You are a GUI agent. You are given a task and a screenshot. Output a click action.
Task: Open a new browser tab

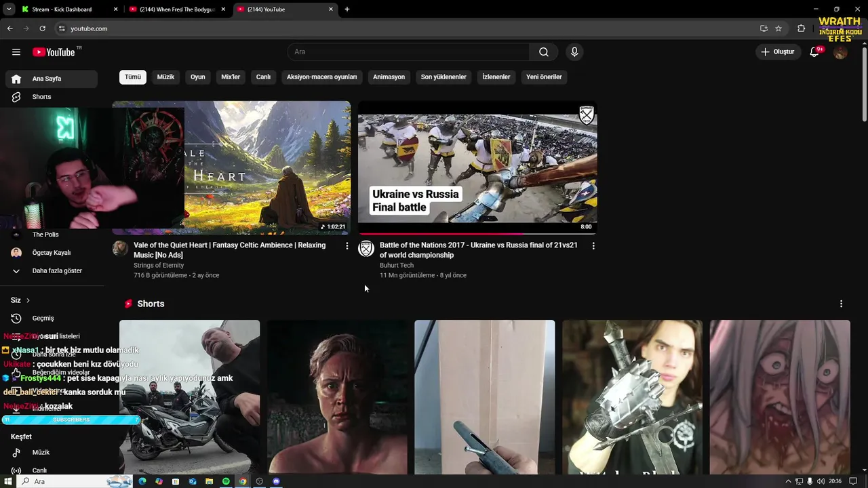(347, 9)
